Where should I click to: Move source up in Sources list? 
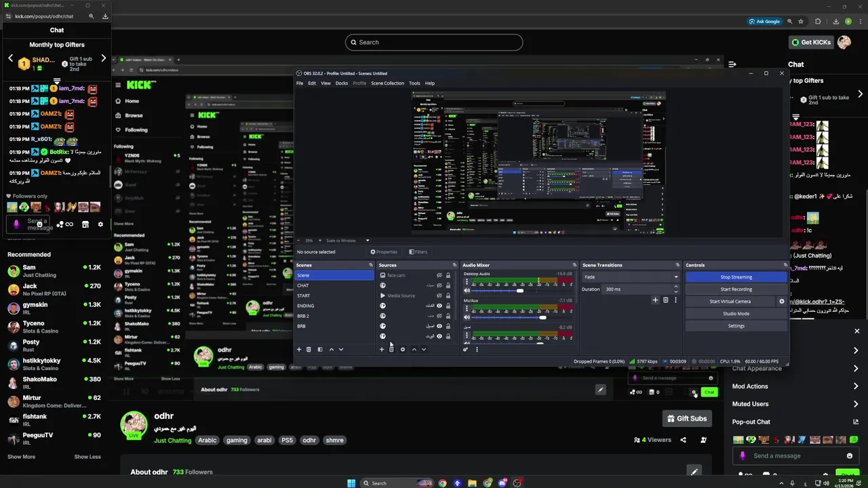click(414, 350)
